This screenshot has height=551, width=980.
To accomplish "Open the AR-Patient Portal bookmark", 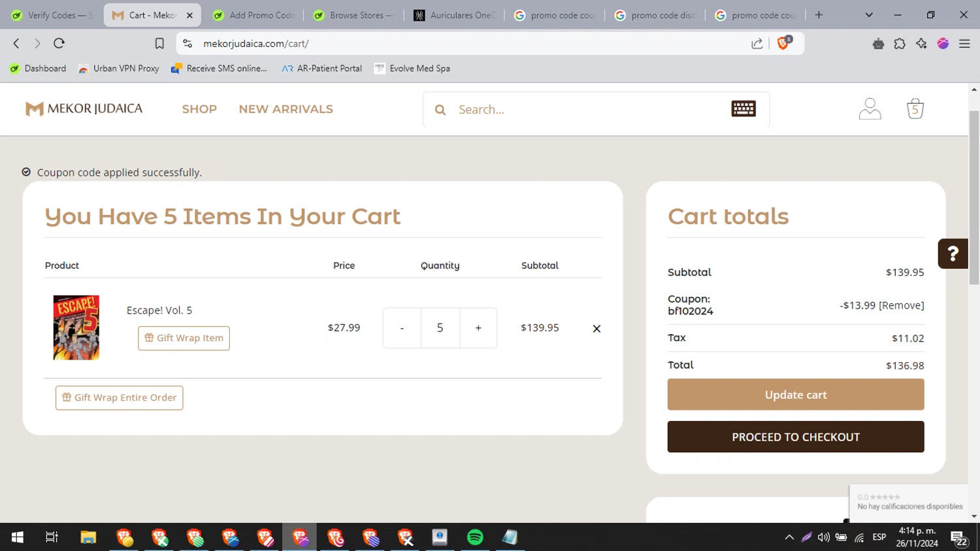I will (321, 68).
